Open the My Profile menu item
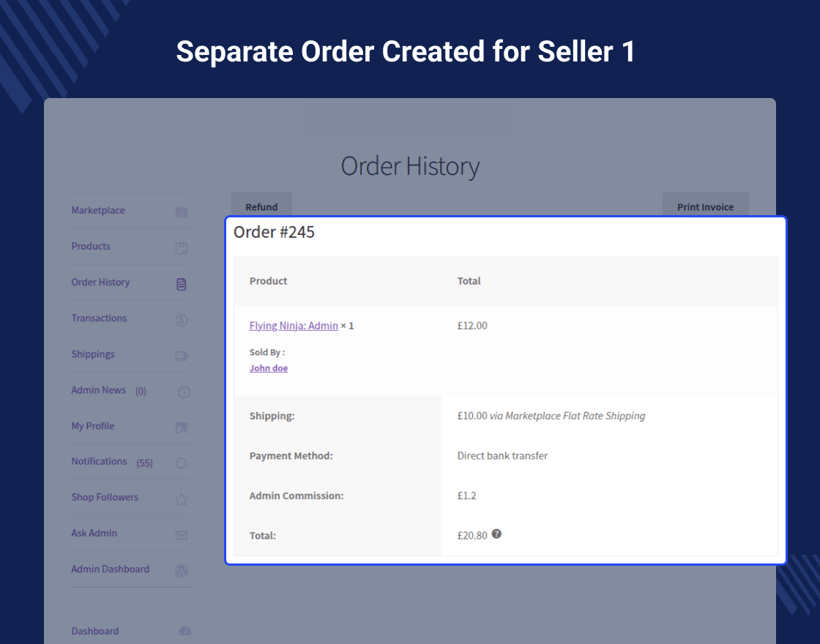The width and height of the screenshot is (820, 644). [93, 426]
